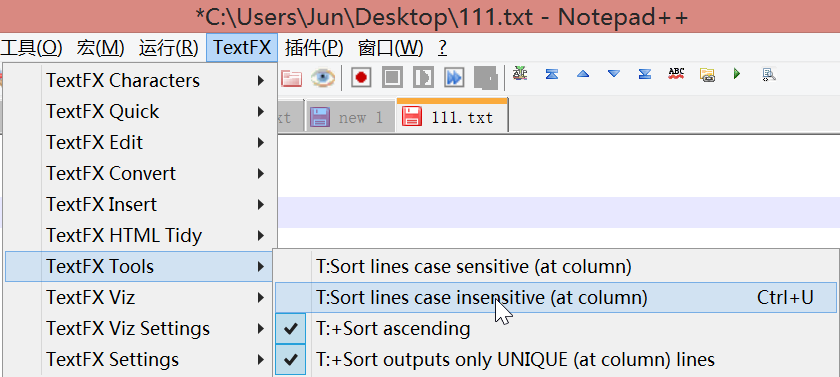Click the ABC spell-check toolbar icon
This screenshot has width=840, height=377.
tap(676, 74)
